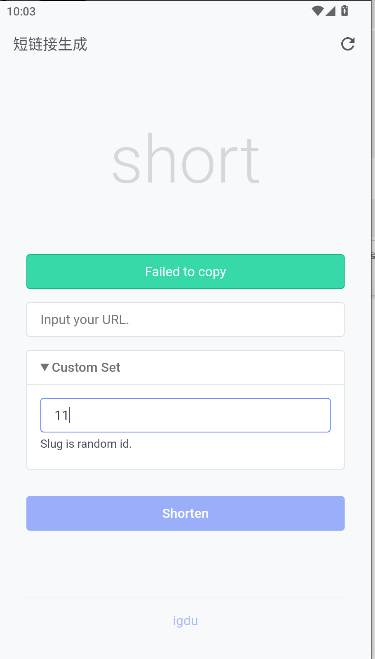This screenshot has width=375, height=659.
Task: Click the divider line above igdu
Action: coord(185,597)
